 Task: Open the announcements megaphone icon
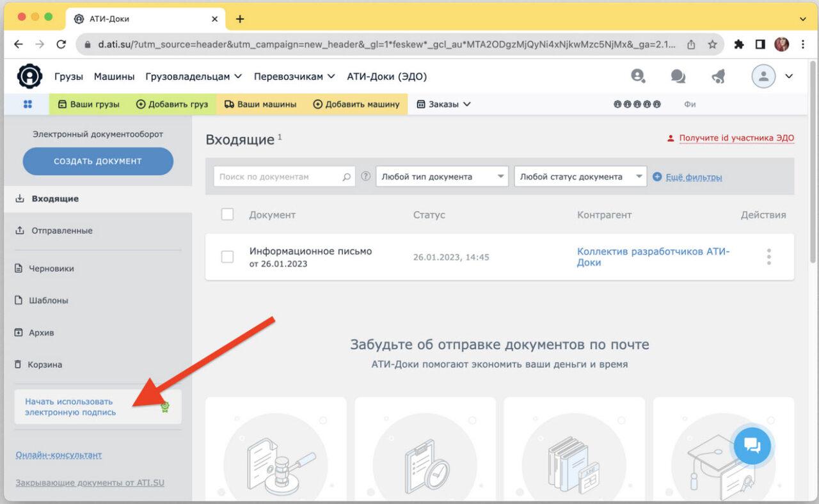click(x=719, y=77)
